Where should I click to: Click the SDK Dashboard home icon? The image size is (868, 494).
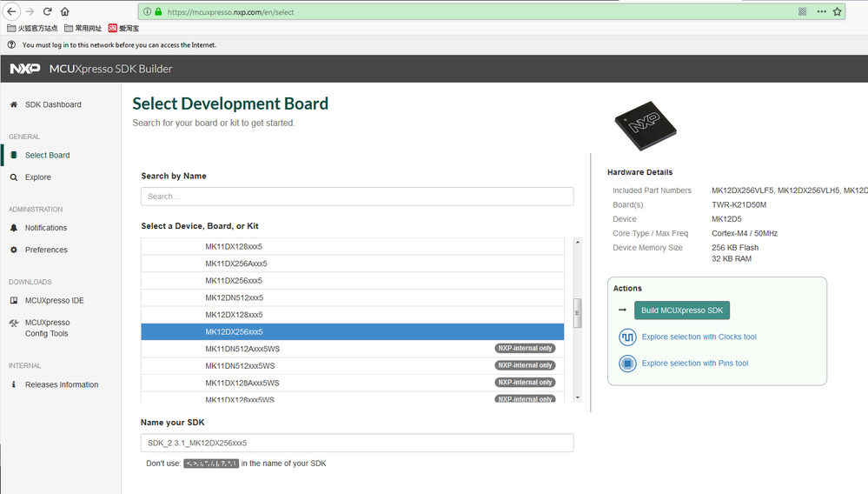coord(14,104)
